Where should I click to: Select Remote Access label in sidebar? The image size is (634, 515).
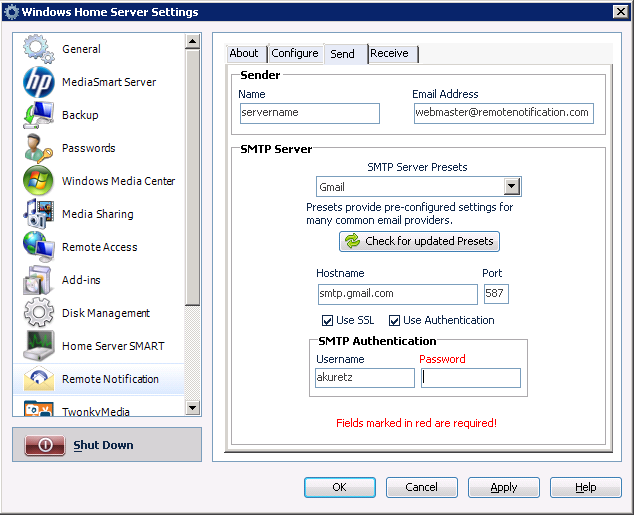point(99,247)
